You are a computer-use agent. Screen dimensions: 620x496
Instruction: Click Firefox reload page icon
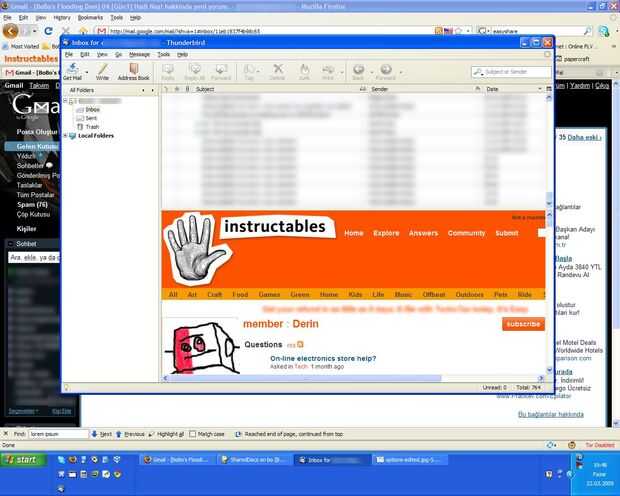48,31
